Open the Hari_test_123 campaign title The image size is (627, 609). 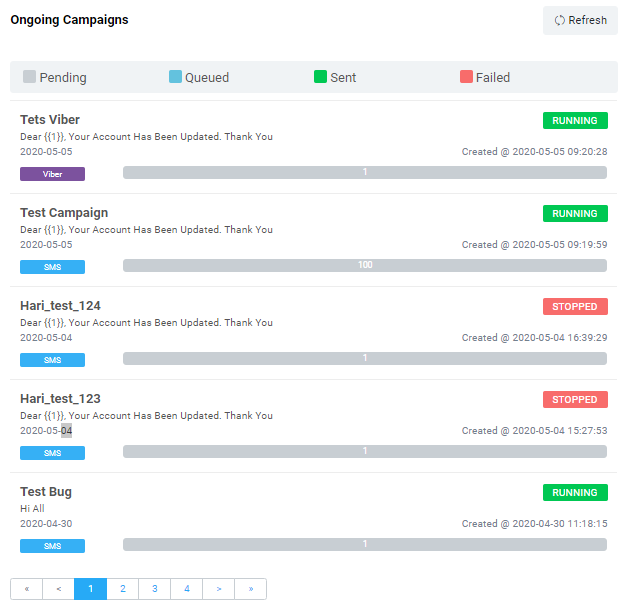point(60,399)
